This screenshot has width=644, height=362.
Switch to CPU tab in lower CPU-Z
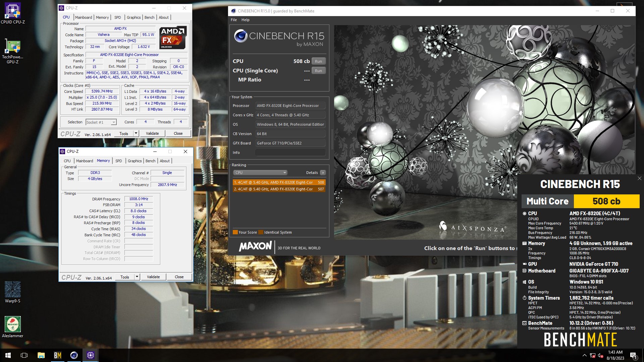pos(67,161)
